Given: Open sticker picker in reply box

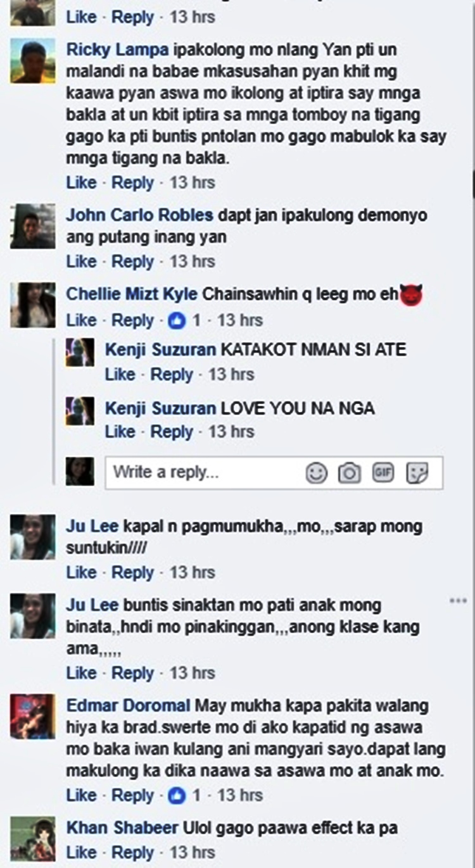Looking at the screenshot, I should tap(417, 472).
